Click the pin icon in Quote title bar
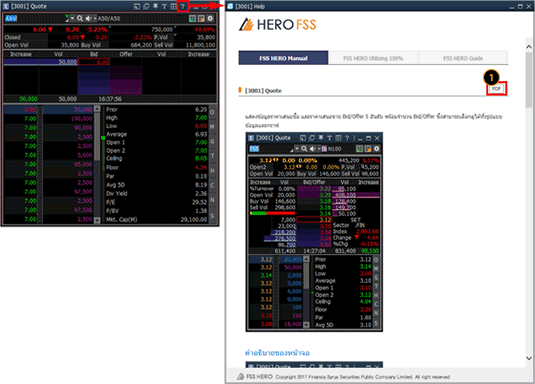 pyautogui.click(x=155, y=6)
